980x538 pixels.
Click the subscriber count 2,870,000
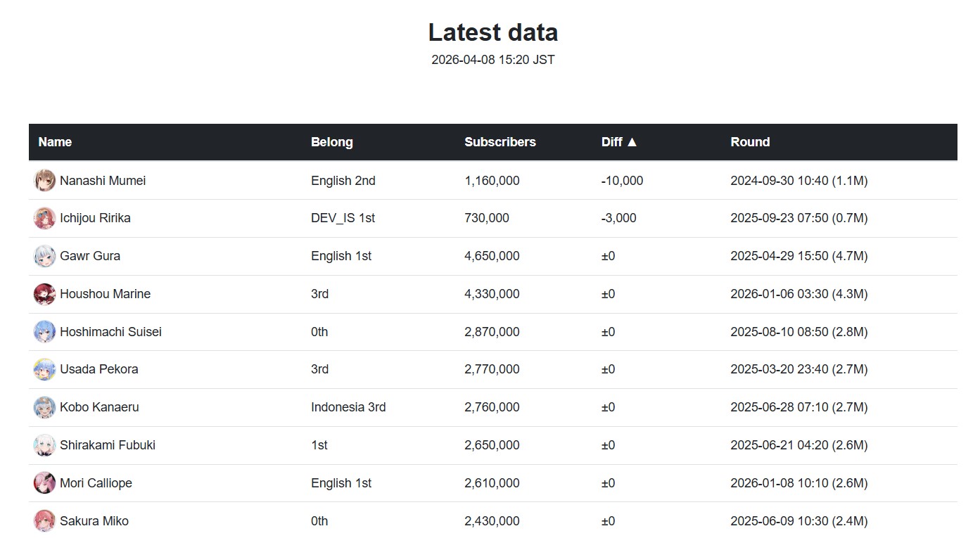(x=492, y=332)
